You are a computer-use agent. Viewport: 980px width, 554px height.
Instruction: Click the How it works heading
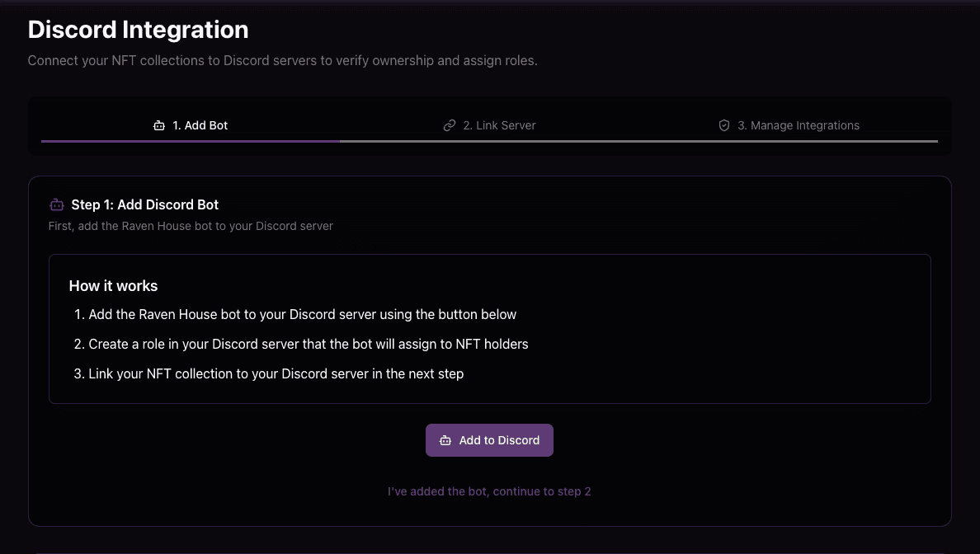[113, 286]
